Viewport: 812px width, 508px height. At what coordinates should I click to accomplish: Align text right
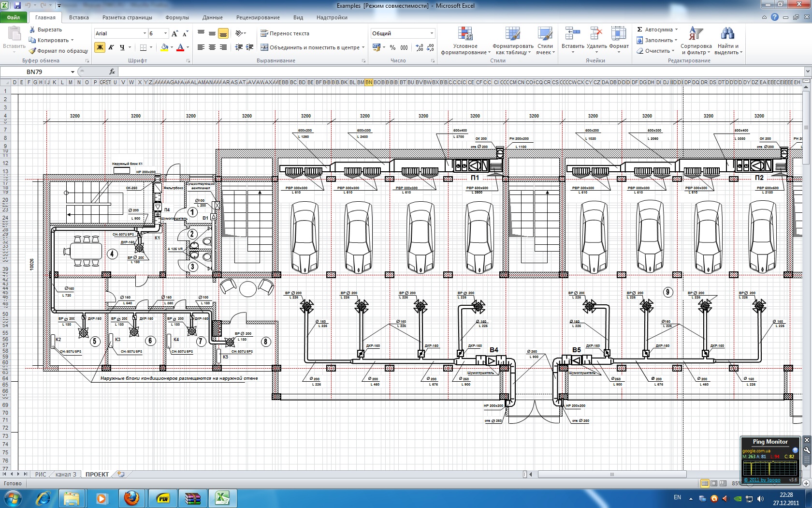223,47
